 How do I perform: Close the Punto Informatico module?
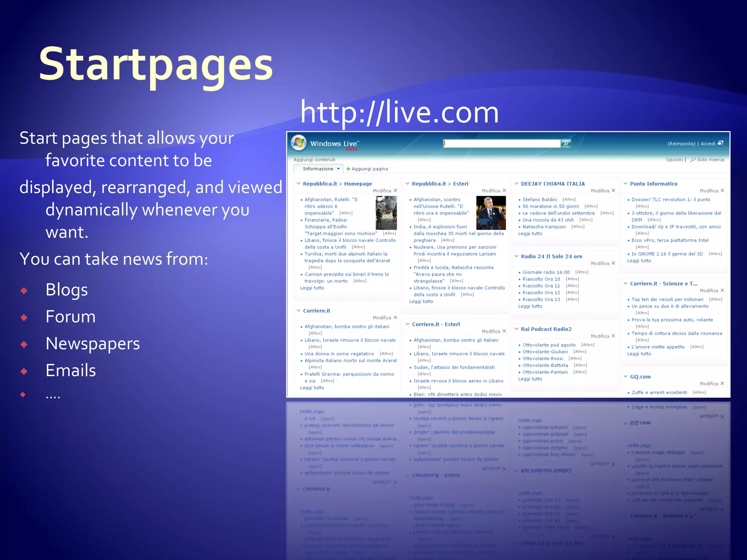722,190
